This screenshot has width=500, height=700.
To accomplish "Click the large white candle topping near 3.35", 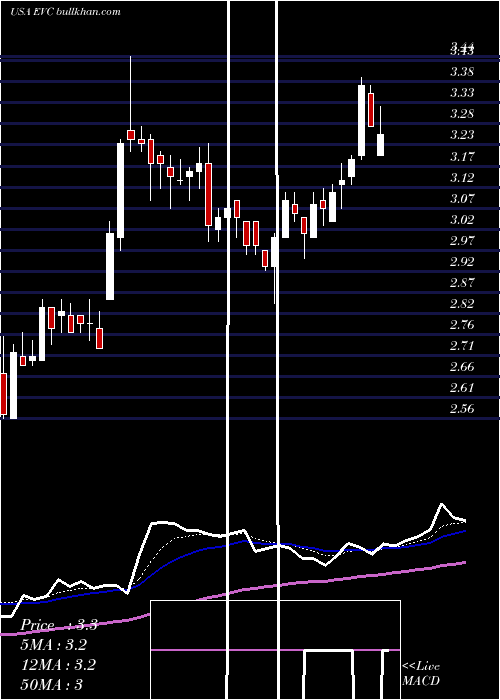I will point(362,120).
